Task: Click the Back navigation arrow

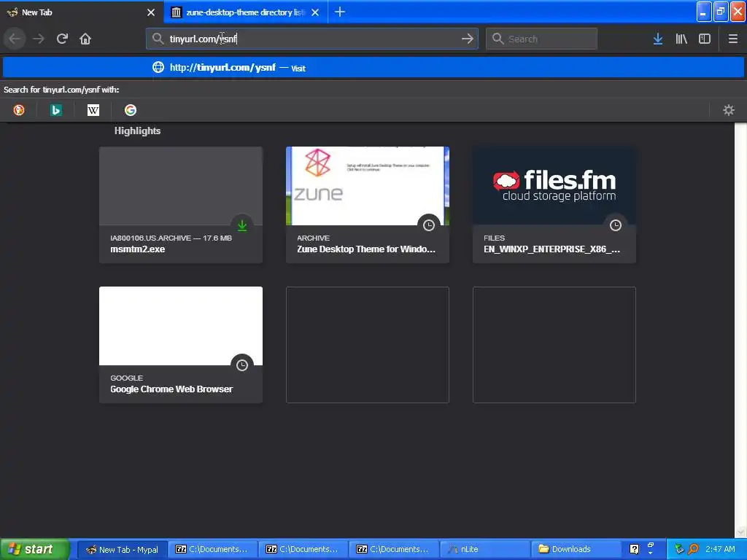Action: [15, 39]
